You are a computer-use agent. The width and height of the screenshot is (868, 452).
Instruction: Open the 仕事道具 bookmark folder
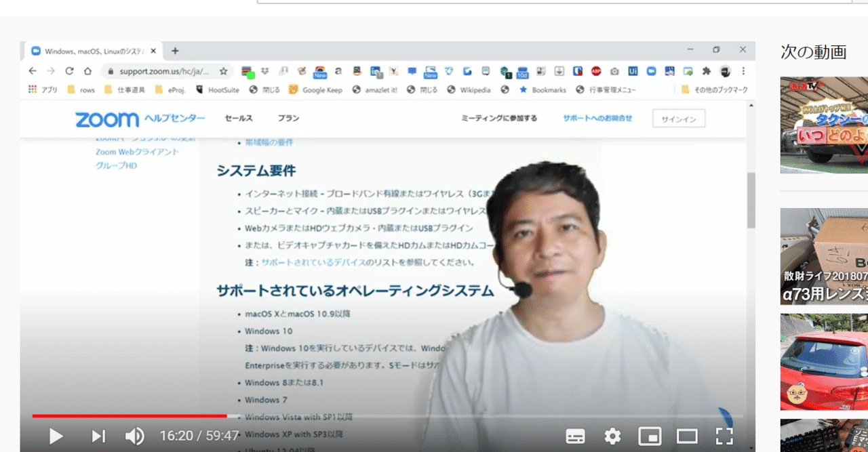point(125,89)
